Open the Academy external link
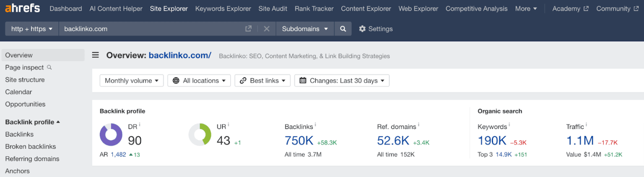 coord(570,8)
